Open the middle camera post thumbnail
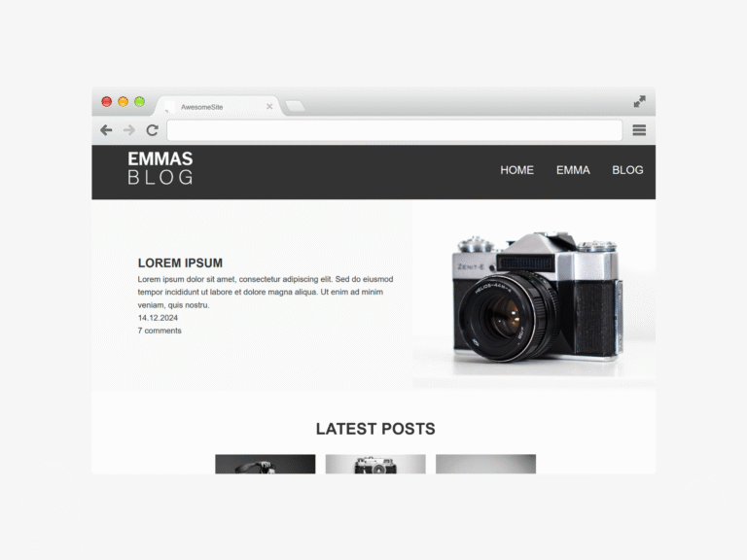Screen dimensions: 747x560 [x=375, y=464]
